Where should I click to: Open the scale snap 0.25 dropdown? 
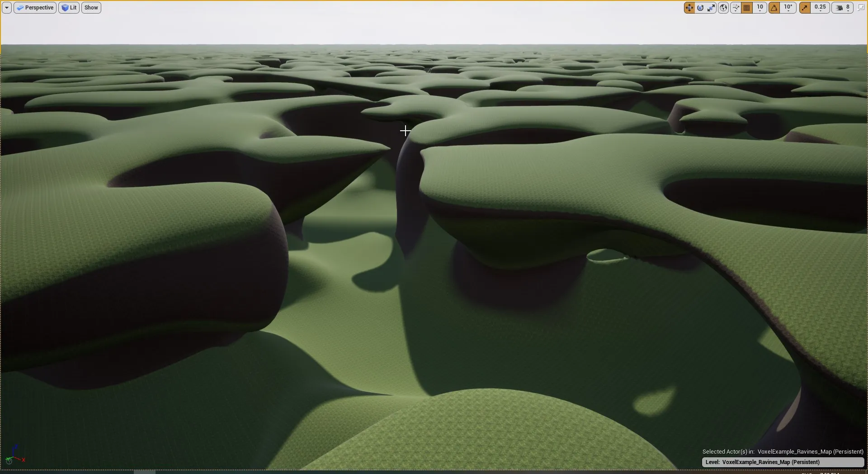(x=820, y=8)
